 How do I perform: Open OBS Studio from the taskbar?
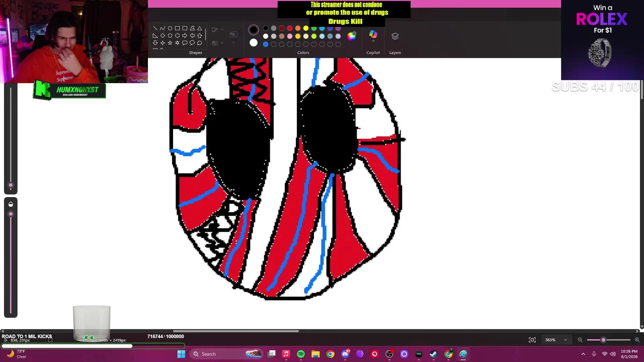[389, 354]
